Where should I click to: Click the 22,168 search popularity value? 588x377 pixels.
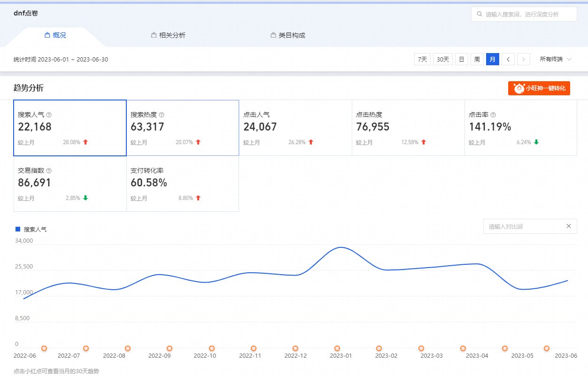click(35, 127)
